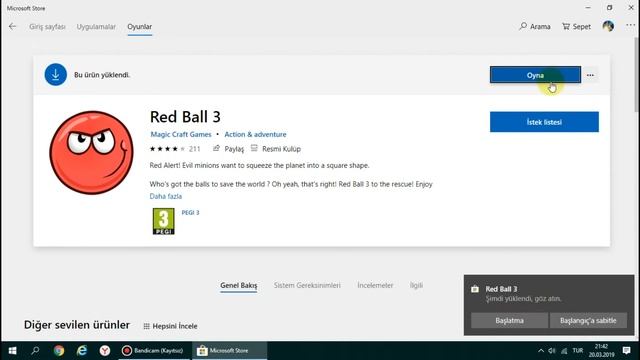Click the Red Ball 3 game icon
The image size is (640, 360).
[x=91, y=152]
